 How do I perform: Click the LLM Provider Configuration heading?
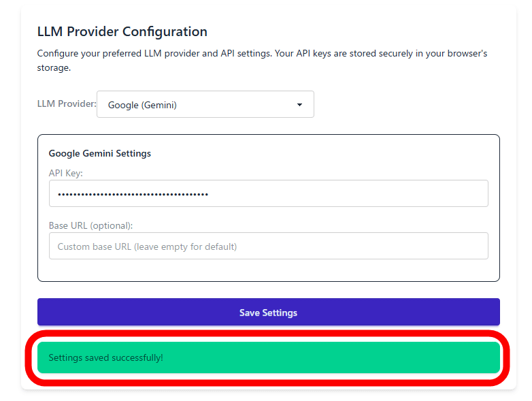coord(122,32)
